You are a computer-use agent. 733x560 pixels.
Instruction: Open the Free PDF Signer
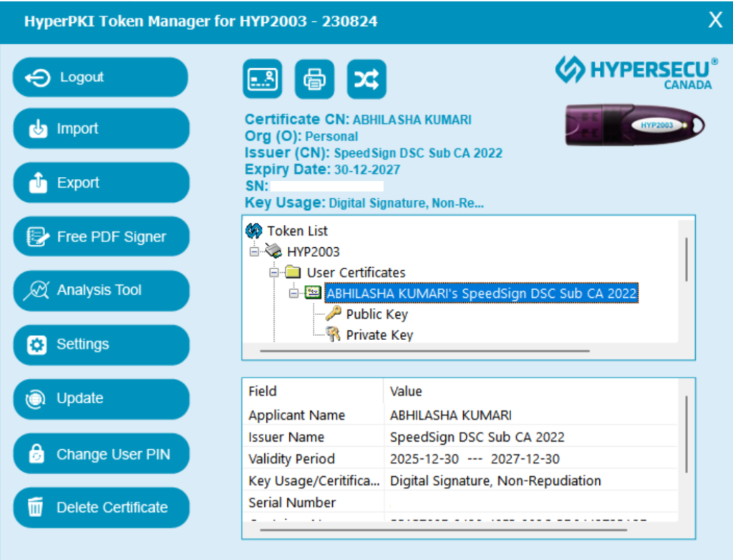coord(101,237)
